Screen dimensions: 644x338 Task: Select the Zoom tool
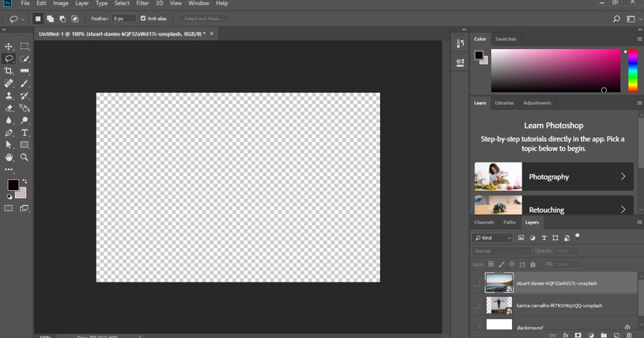pyautogui.click(x=24, y=157)
